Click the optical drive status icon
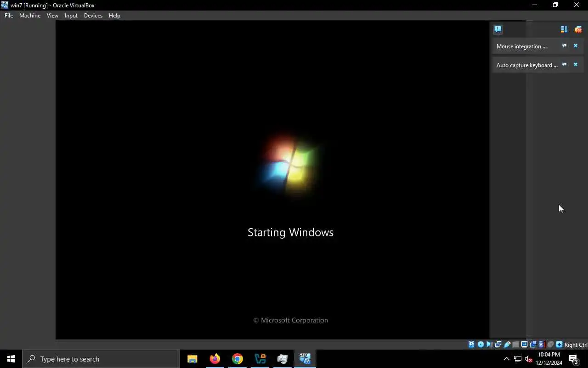The width and height of the screenshot is (588, 368). tap(481, 345)
